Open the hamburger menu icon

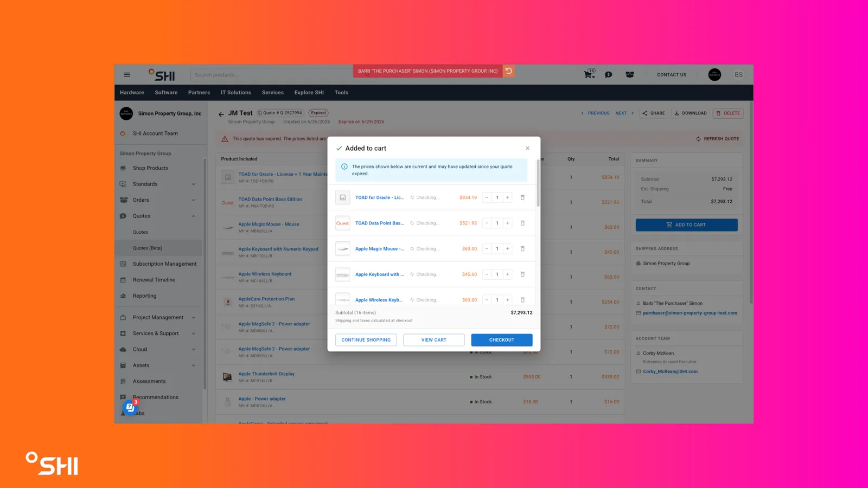pyautogui.click(x=127, y=75)
